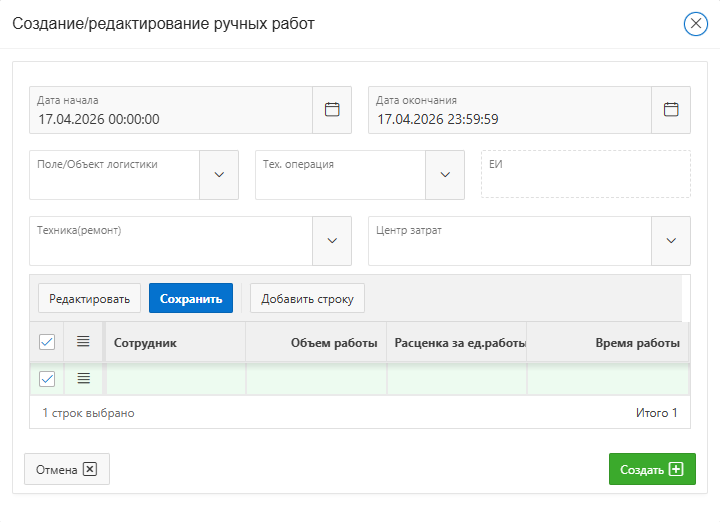Click inside the Дата начала field
The image size is (720, 522).
(170, 119)
